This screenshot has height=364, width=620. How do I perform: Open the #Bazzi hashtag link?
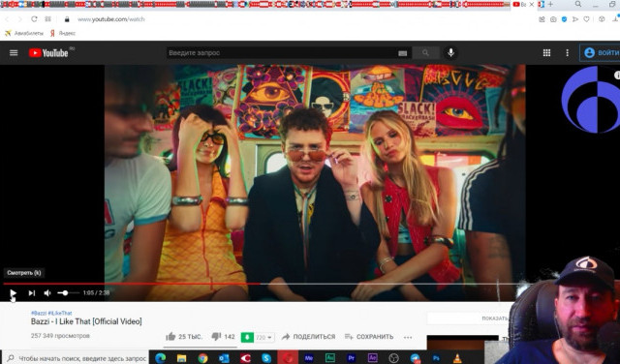[x=39, y=313]
